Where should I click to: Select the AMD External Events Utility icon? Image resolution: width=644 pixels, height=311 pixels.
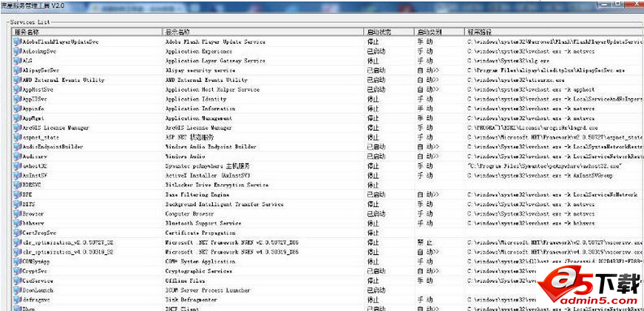(17, 80)
